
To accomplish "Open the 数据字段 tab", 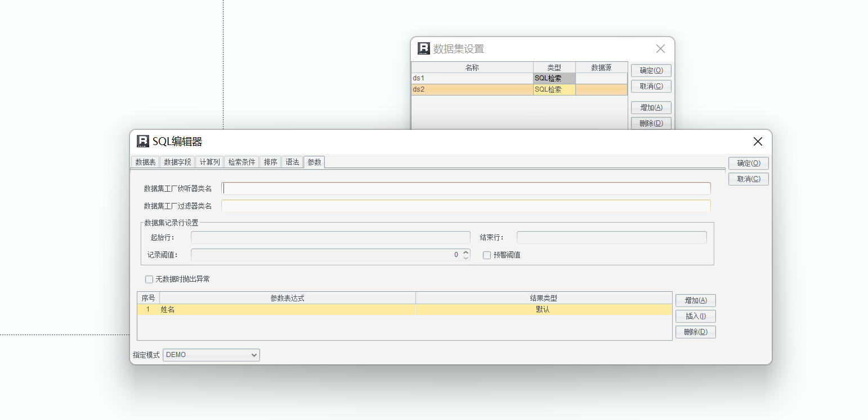I will 177,162.
